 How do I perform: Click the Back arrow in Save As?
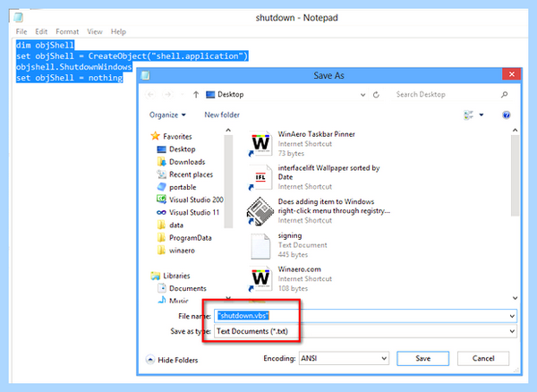[x=150, y=95]
